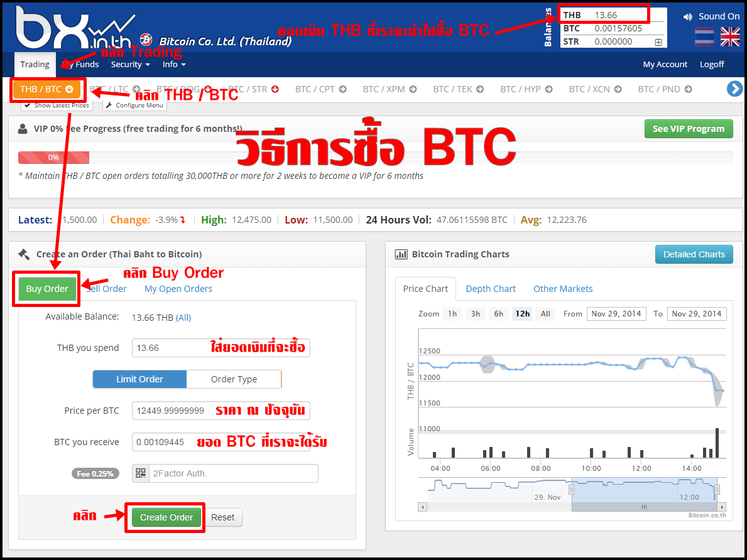Select the Limit Order option
The height and width of the screenshot is (560, 747).
[x=139, y=379]
